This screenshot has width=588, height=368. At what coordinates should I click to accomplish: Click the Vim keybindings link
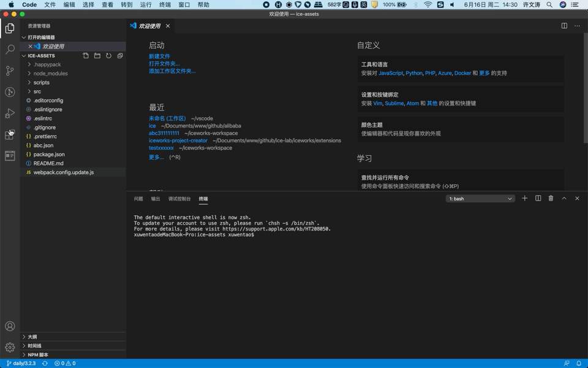click(378, 103)
